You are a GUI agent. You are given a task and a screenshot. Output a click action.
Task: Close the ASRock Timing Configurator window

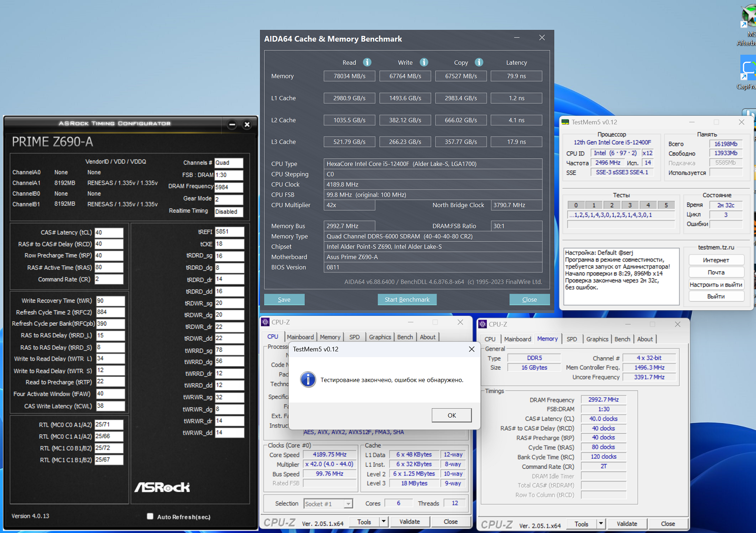pyautogui.click(x=247, y=124)
